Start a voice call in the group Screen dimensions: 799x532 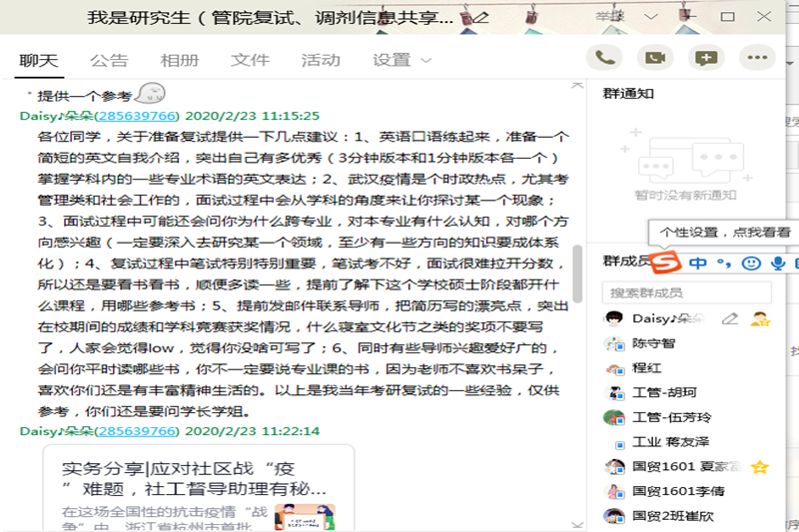pyautogui.click(x=605, y=58)
